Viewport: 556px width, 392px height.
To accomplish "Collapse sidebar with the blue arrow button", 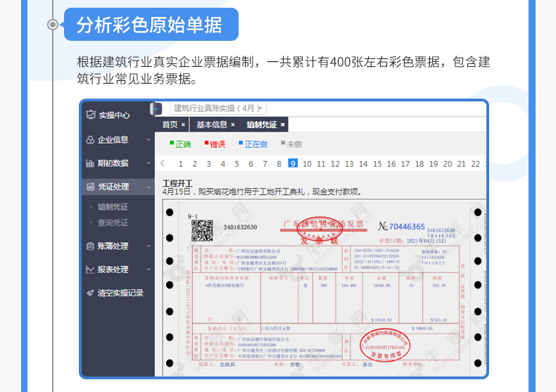I will pyautogui.click(x=156, y=108).
